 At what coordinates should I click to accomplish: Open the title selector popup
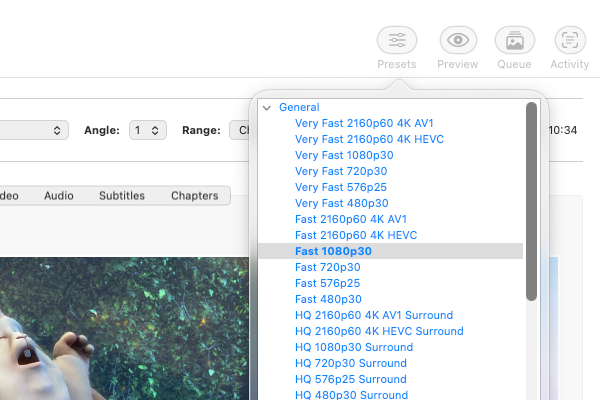(x=34, y=130)
